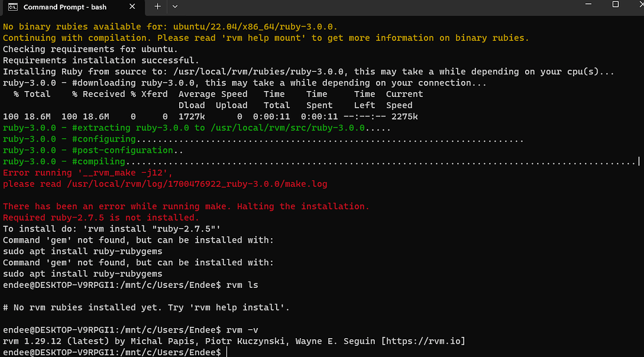
Task: Click the 'There has been an error while running make' line
Action: [186, 206]
